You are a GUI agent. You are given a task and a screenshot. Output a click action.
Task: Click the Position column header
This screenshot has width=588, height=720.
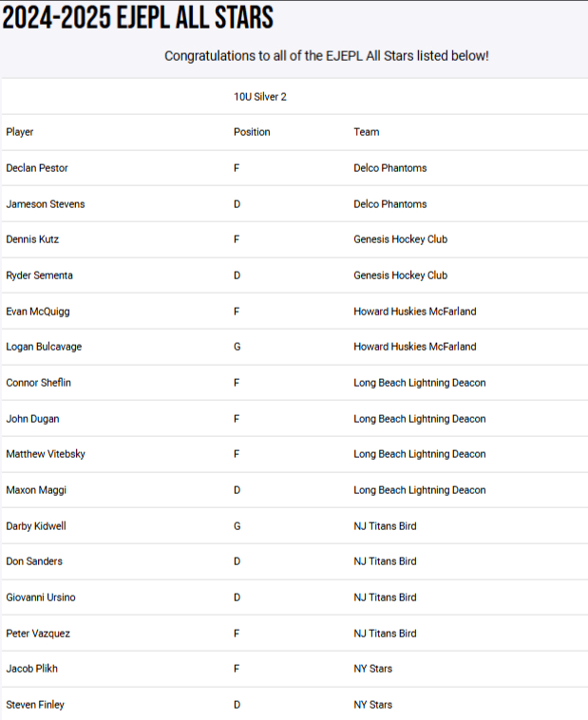click(252, 132)
